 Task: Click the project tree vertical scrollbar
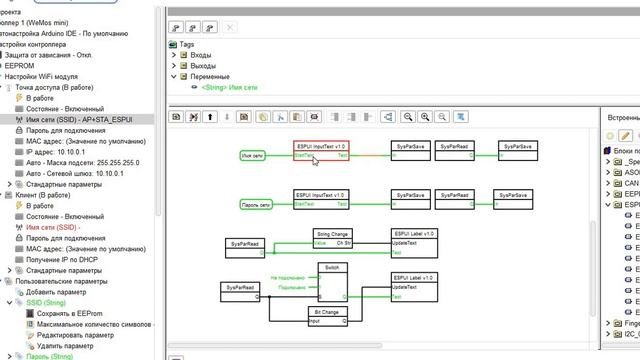point(159,112)
